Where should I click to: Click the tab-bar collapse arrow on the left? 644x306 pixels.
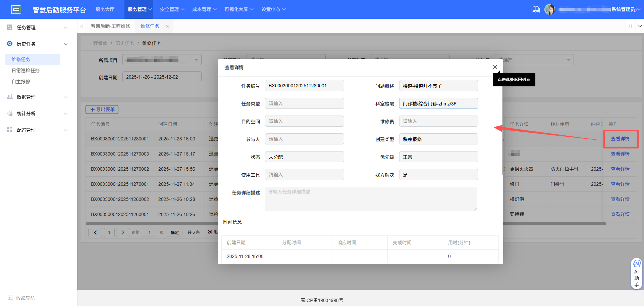pyautogui.click(x=82, y=26)
